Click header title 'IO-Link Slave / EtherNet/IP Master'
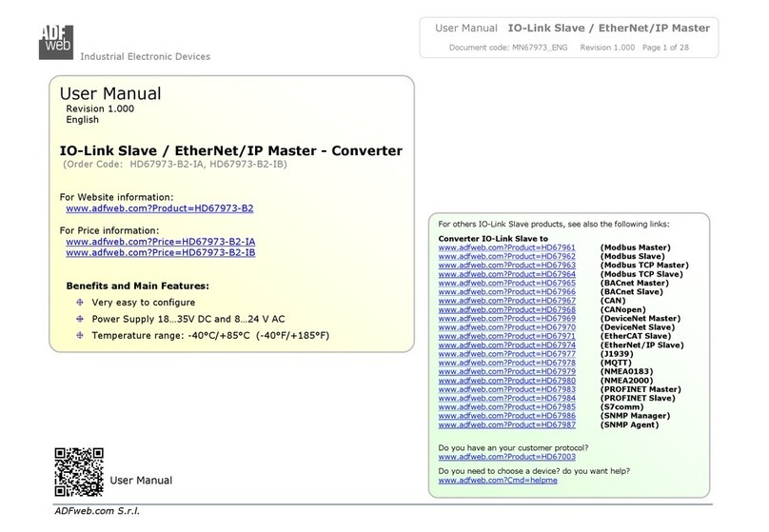This screenshot has width=769, height=532. (608, 29)
